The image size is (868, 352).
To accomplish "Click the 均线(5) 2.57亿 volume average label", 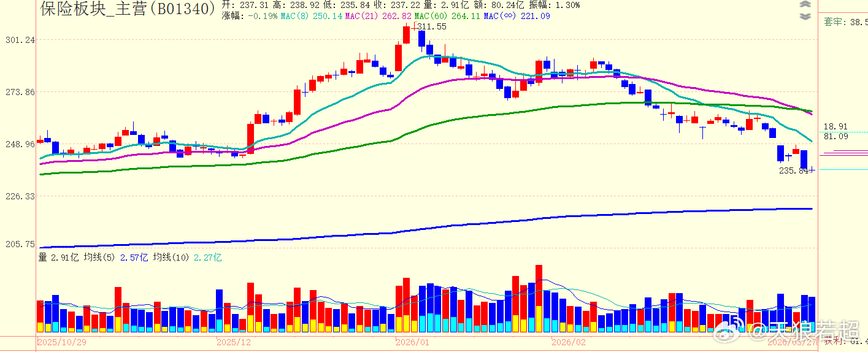I will (116, 258).
